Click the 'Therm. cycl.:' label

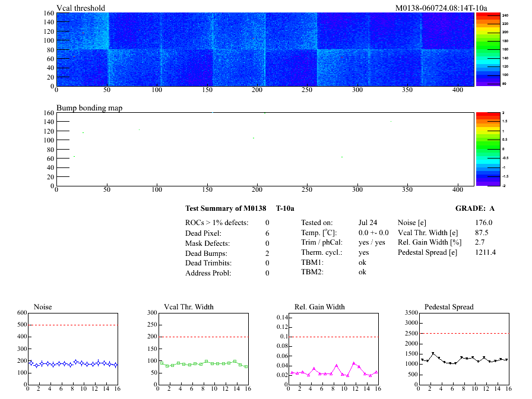pos(322,252)
